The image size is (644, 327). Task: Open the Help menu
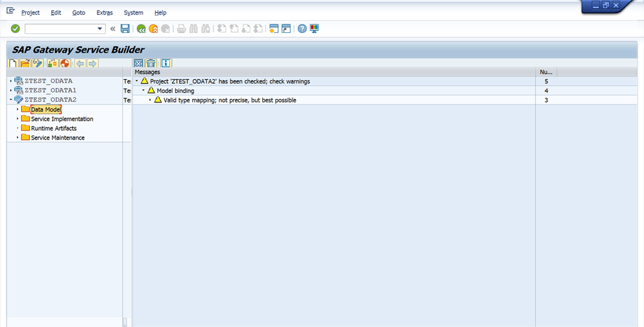pos(161,13)
